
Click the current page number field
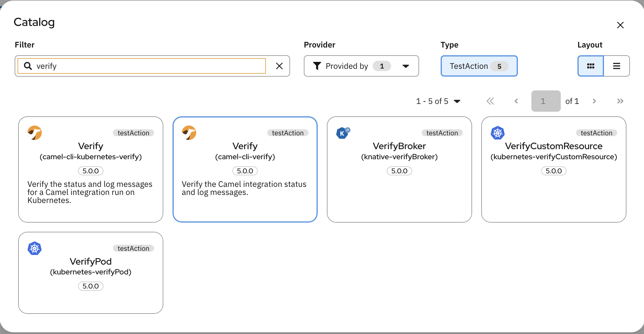tap(546, 101)
